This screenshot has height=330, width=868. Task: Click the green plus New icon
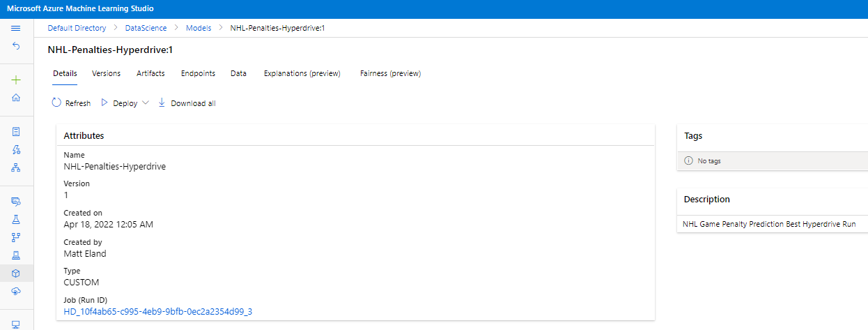click(x=16, y=80)
